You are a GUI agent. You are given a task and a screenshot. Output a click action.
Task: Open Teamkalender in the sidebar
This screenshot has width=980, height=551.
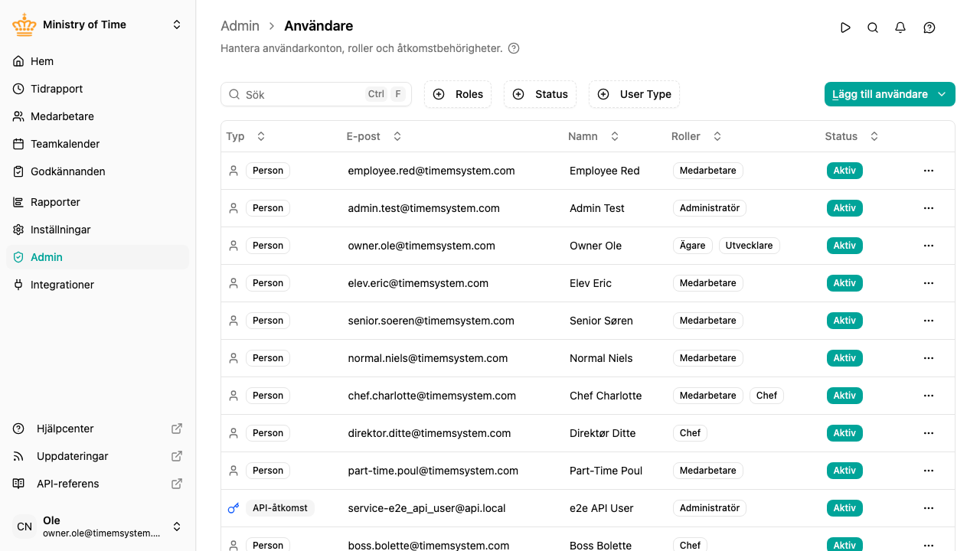coord(97,144)
